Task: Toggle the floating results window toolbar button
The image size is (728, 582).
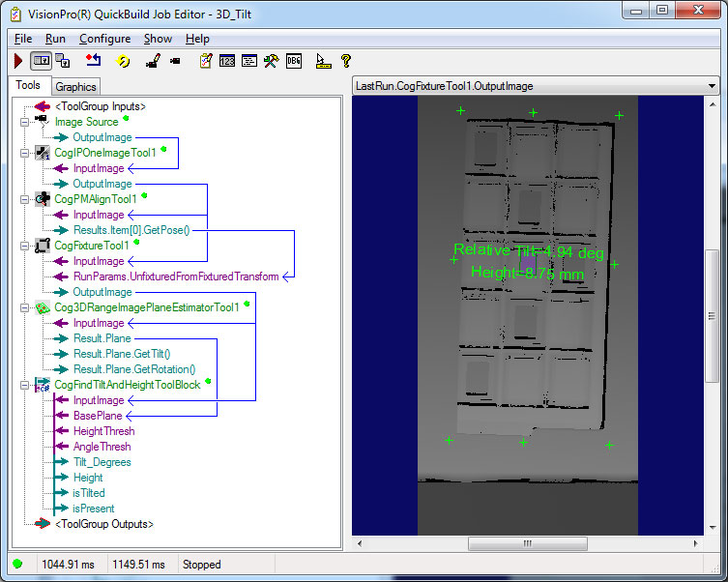Action: click(62, 61)
